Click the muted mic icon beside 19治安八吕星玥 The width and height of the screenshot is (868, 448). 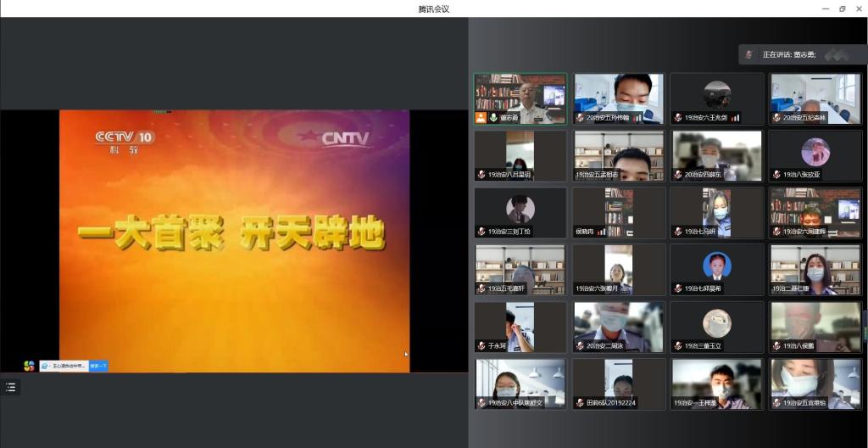click(x=481, y=175)
